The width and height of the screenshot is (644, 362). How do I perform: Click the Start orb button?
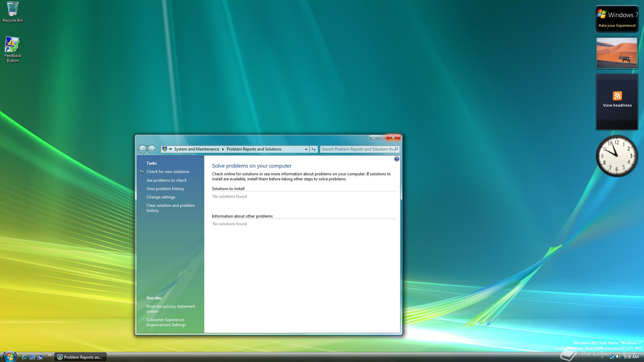pos(9,356)
